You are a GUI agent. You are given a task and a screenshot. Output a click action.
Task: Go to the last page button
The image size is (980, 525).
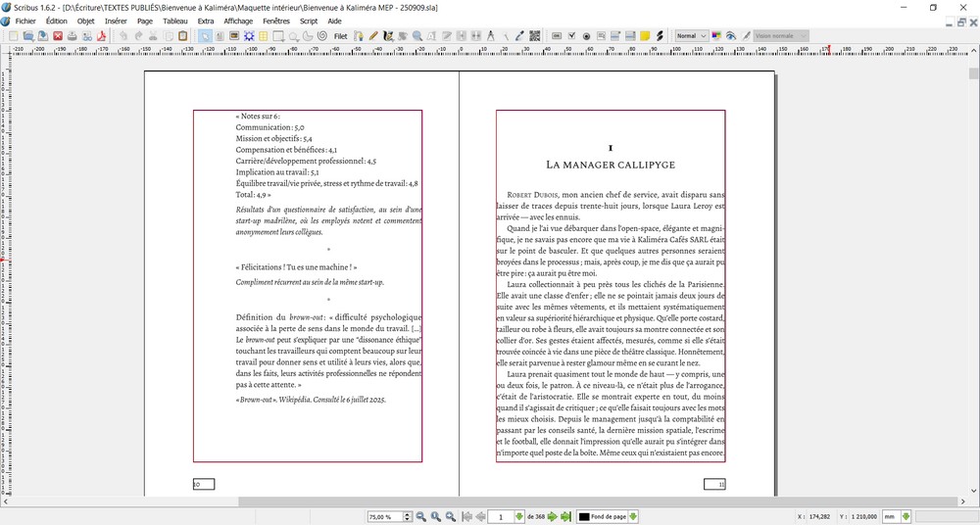coord(566,517)
